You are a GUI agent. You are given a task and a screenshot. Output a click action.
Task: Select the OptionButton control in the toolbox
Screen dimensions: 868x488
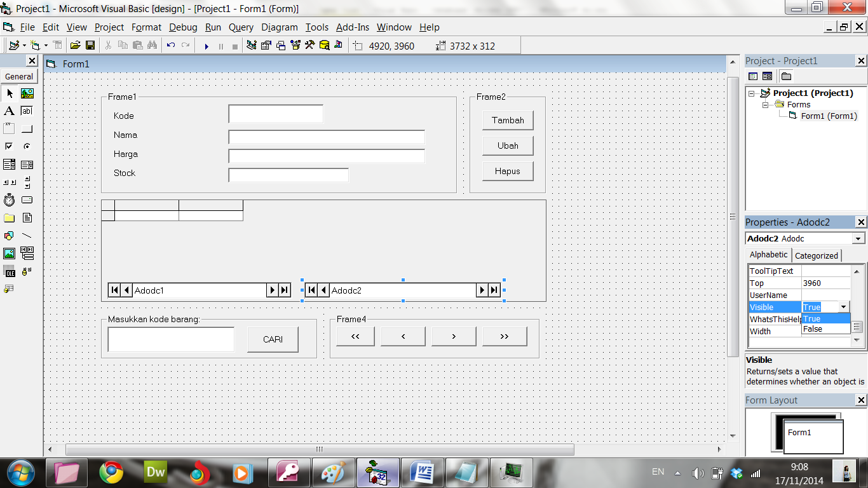click(27, 146)
